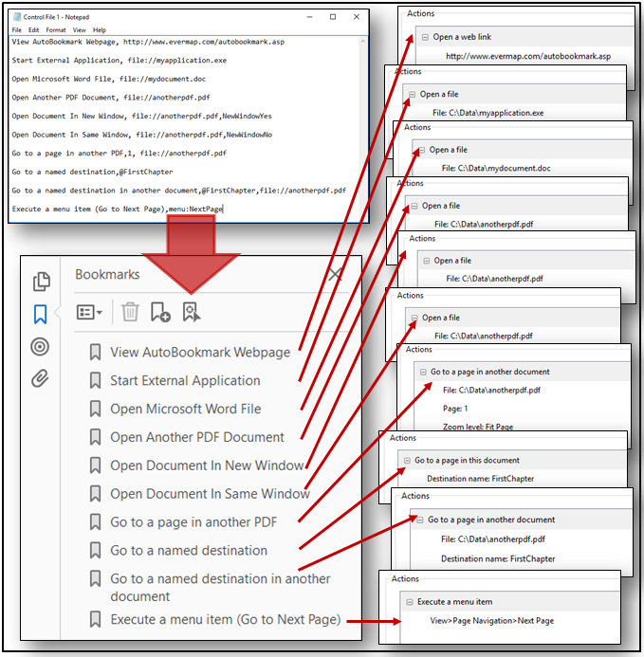Image resolution: width=644 pixels, height=657 pixels.
Task: Collapse the Execute a menu item action
Action: 409,602
